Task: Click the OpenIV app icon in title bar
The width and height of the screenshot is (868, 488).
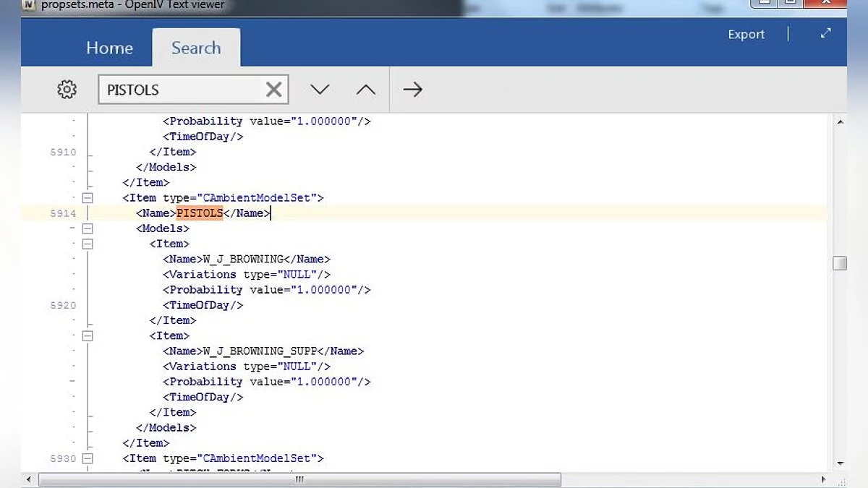Action: pyautogui.click(x=30, y=5)
